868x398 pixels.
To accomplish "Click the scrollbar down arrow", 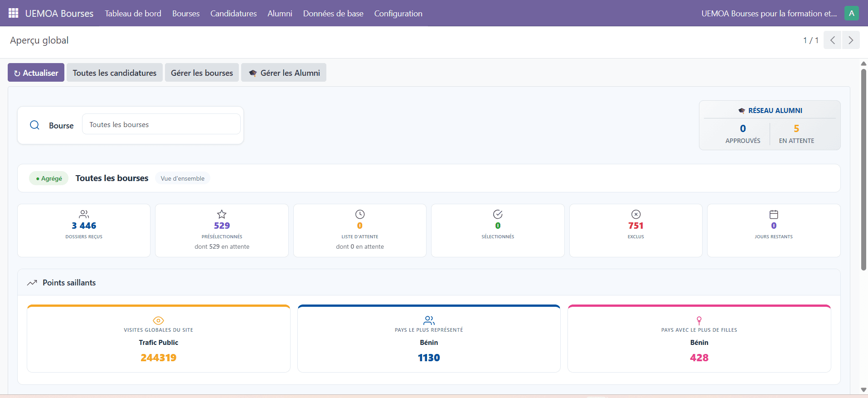I will (863, 390).
